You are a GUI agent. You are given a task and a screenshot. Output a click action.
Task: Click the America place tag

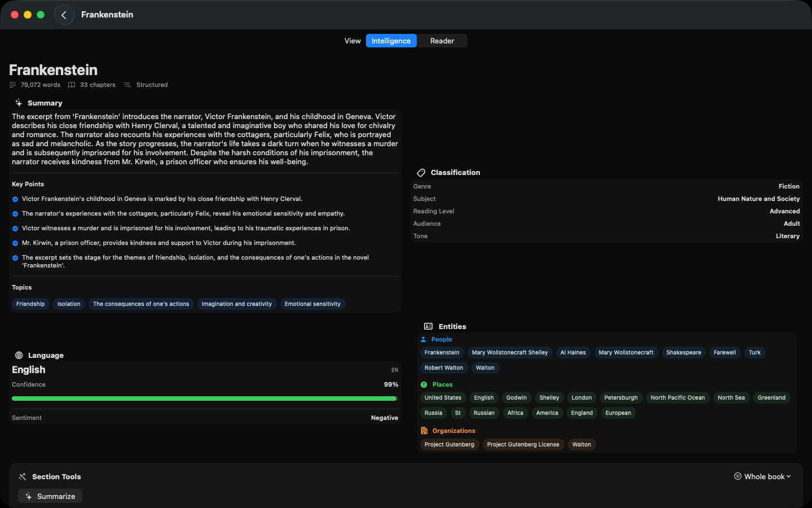point(547,413)
